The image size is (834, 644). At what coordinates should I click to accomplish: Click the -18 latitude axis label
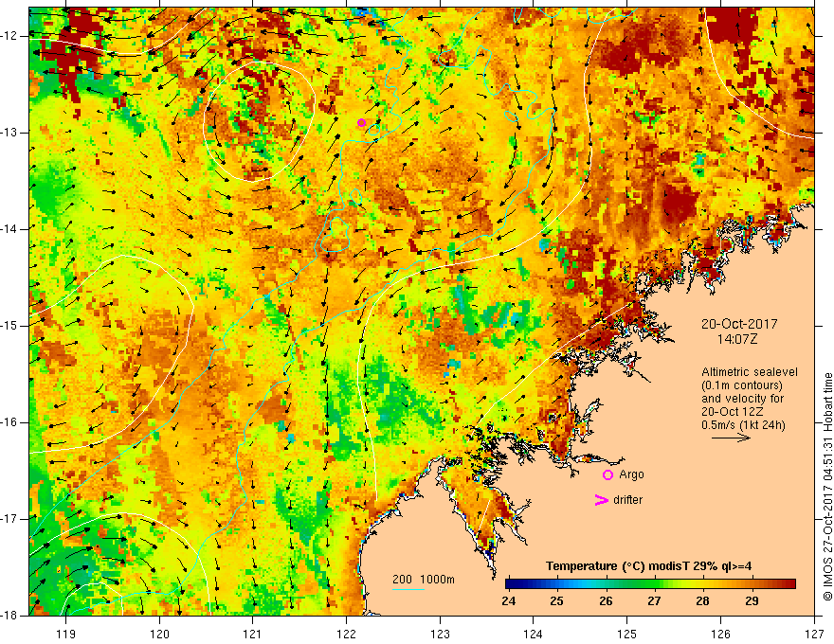(9, 616)
